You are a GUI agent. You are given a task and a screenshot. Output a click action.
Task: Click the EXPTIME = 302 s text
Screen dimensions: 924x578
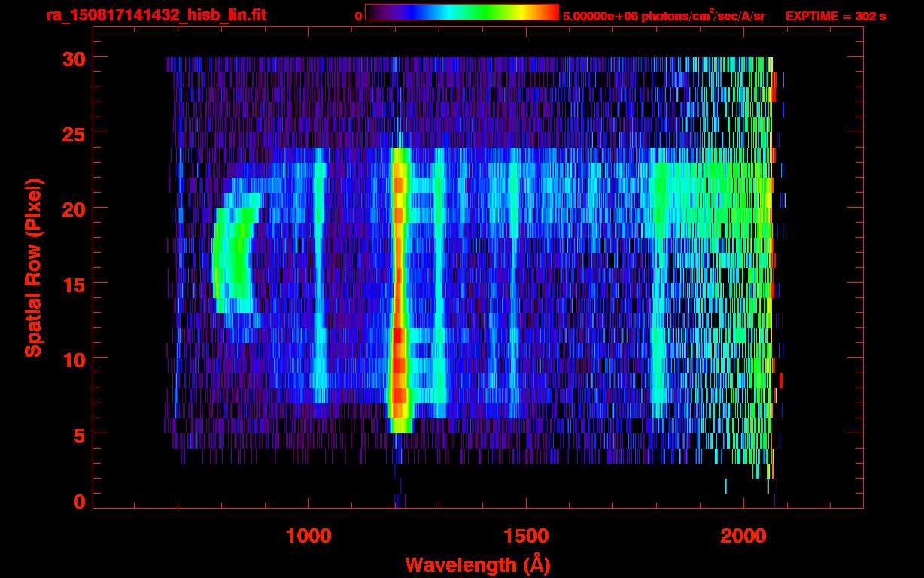pos(835,16)
